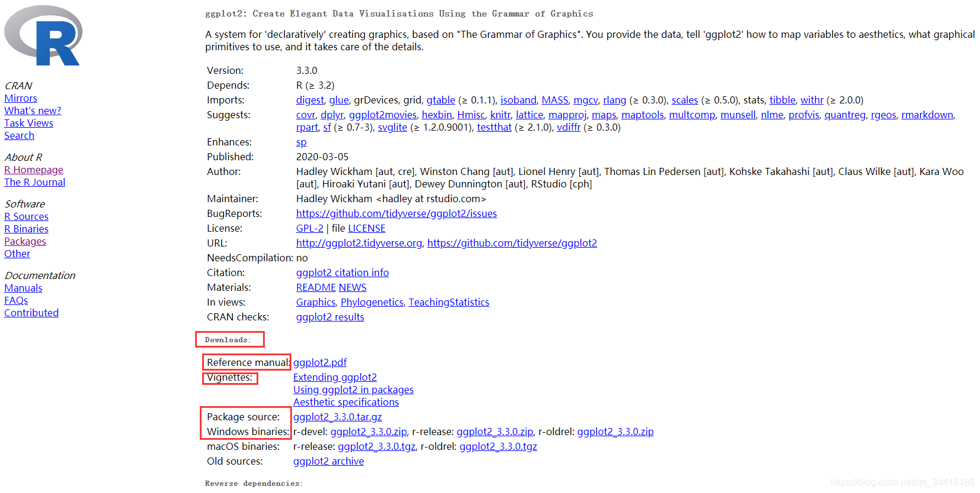Open the Graphics task view link

click(316, 302)
